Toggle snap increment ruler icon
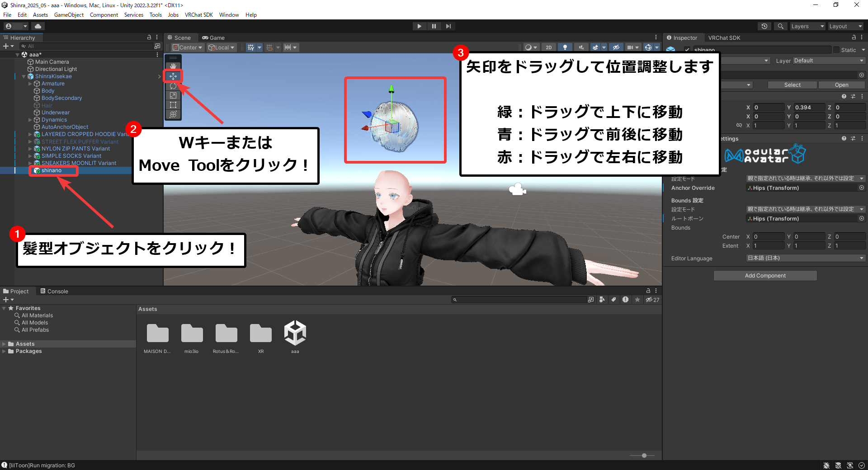 point(288,47)
